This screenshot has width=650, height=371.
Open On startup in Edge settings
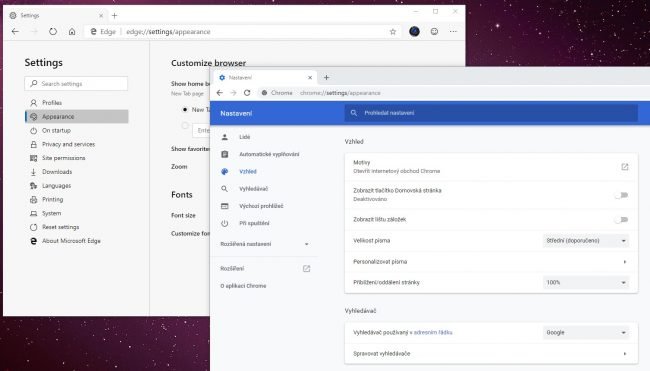click(x=77, y=130)
